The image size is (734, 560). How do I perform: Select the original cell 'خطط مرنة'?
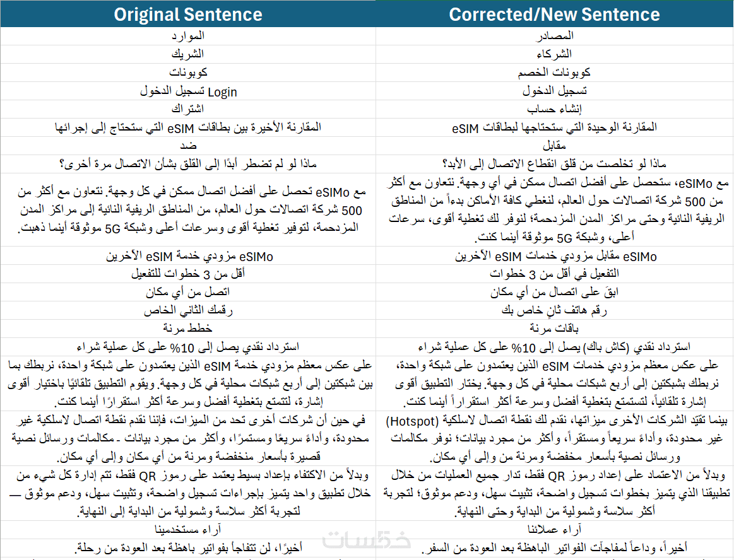tap(187, 329)
